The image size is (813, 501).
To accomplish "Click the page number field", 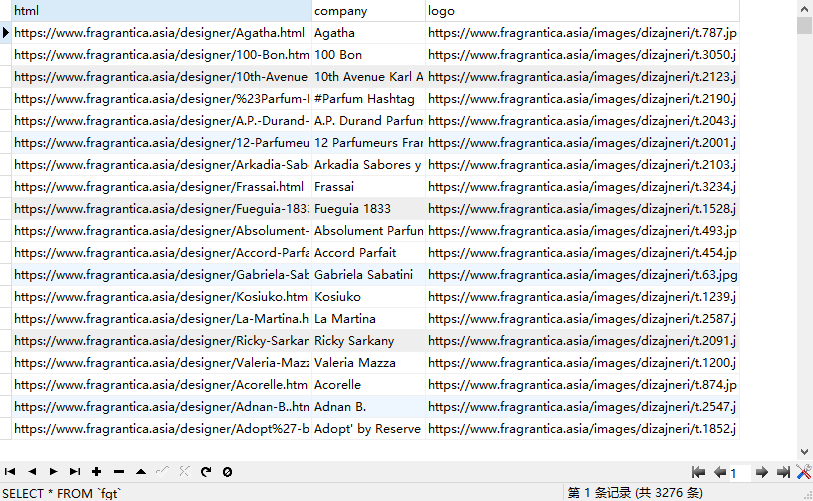I will point(740,472).
